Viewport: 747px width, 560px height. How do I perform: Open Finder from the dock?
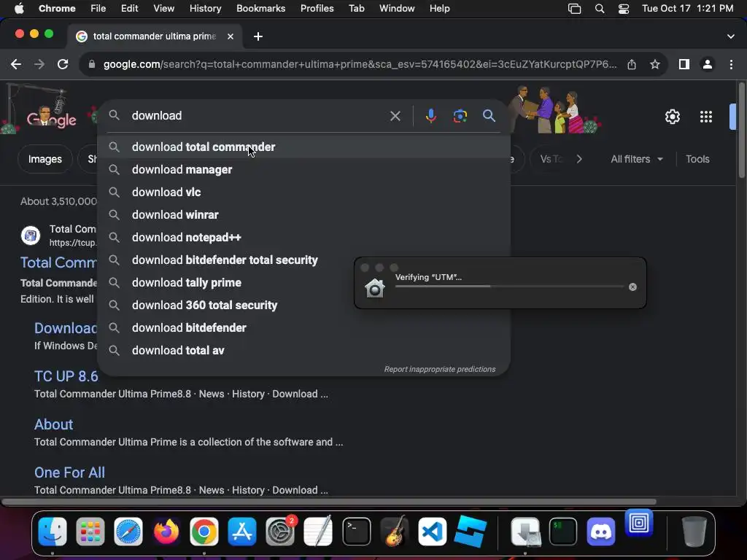tap(53, 532)
